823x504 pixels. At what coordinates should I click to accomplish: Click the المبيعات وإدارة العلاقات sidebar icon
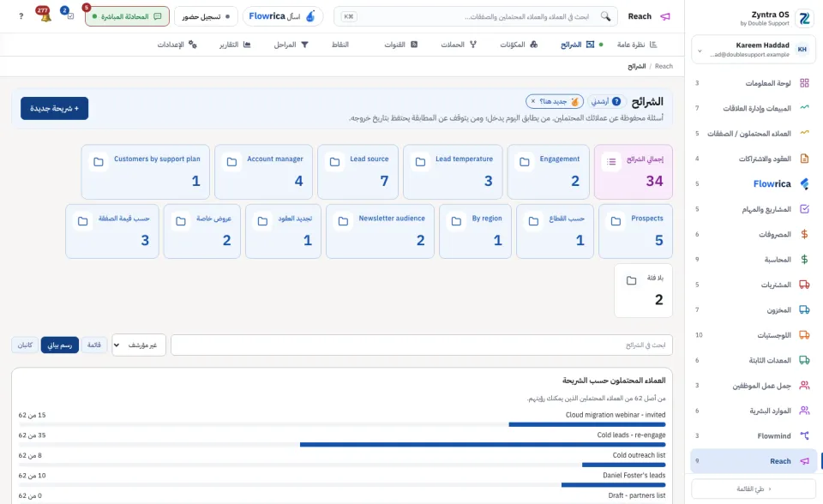(804, 108)
